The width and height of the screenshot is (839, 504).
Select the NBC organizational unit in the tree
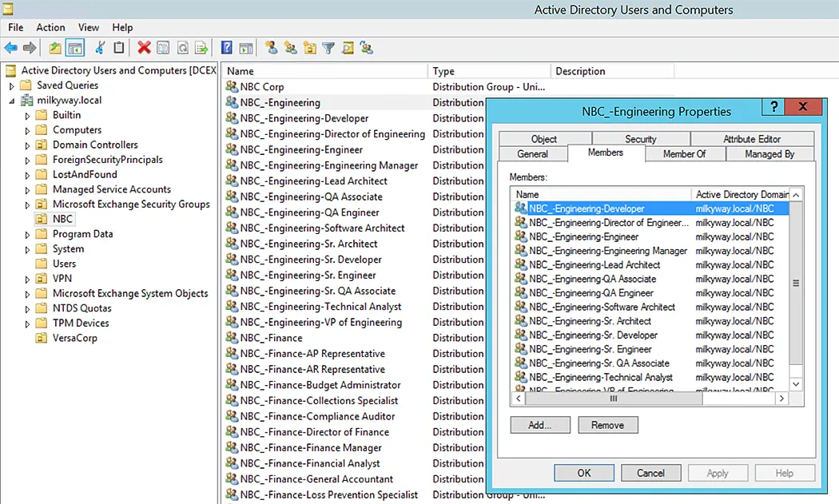(62, 219)
